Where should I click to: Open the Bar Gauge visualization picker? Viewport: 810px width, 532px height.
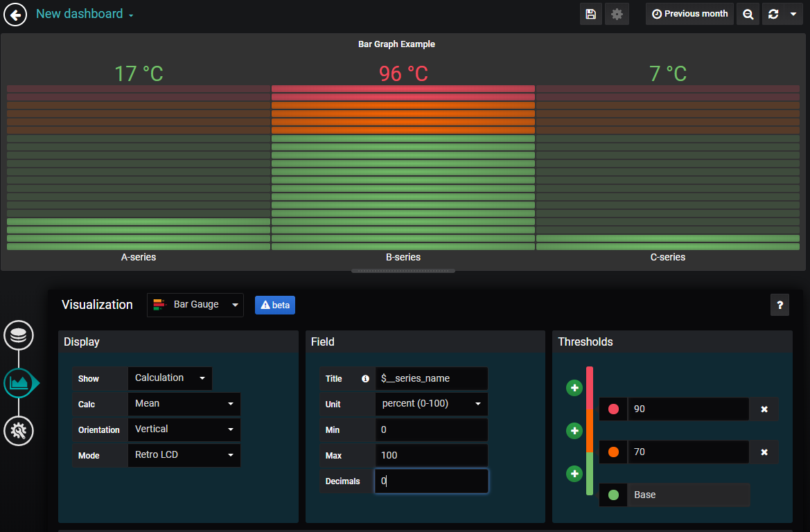click(195, 305)
